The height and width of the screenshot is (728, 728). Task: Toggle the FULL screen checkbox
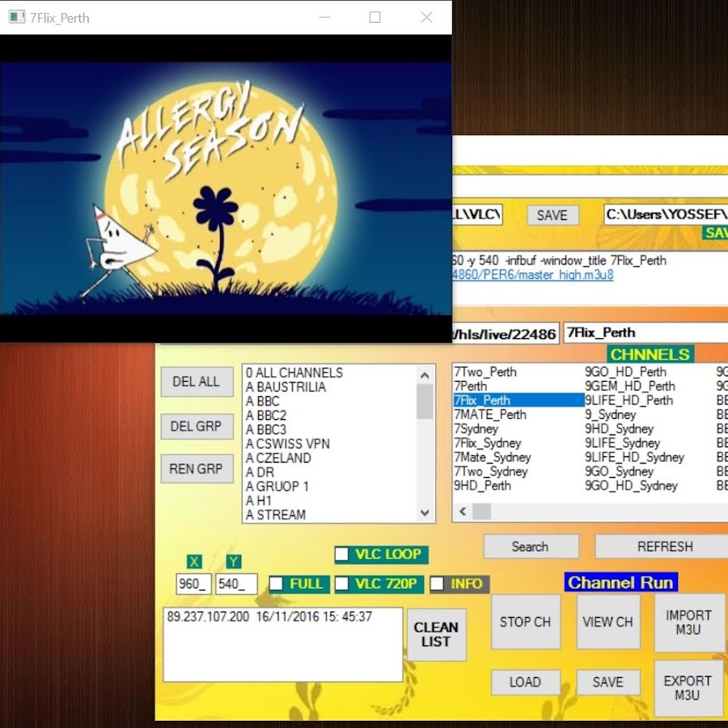coord(277,584)
